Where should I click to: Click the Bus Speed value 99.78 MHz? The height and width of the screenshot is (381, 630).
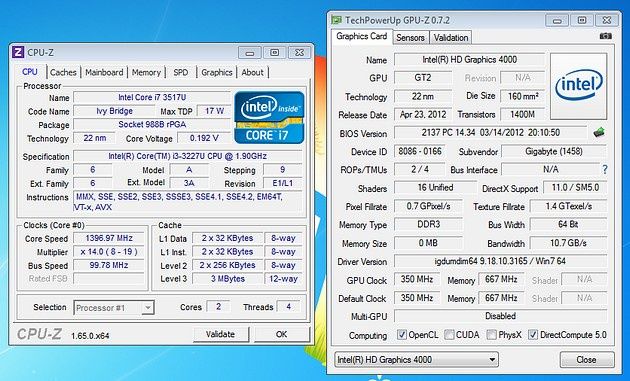pyautogui.click(x=109, y=265)
